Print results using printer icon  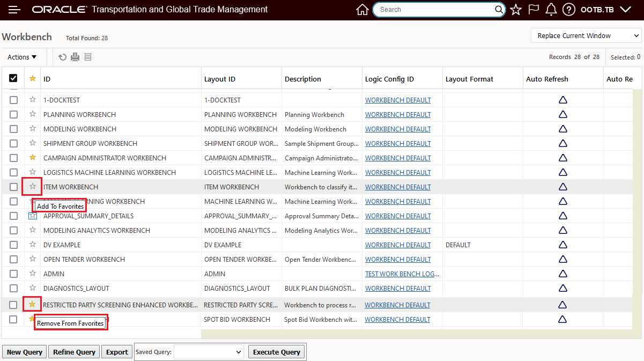(75, 57)
